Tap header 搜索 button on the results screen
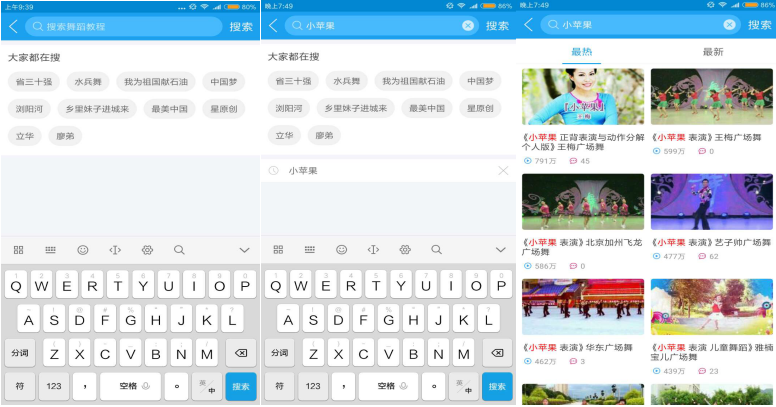This screenshot has width=776, height=407. point(759,25)
